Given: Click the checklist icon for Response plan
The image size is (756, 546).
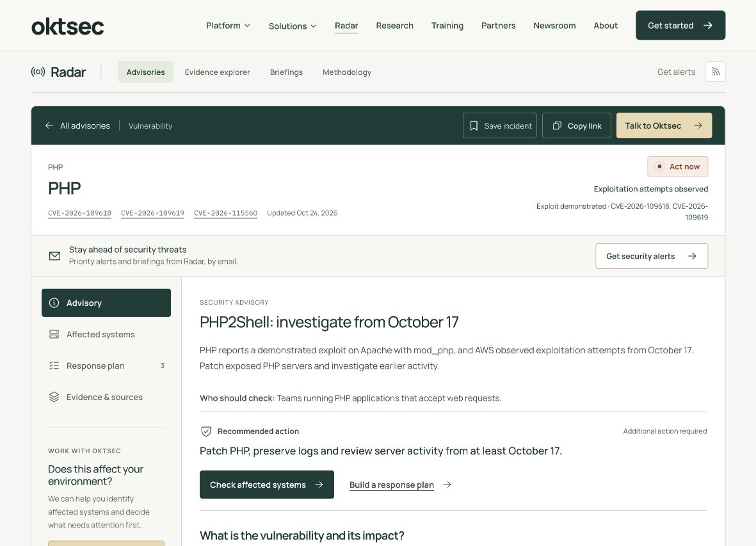Looking at the screenshot, I should point(54,365).
